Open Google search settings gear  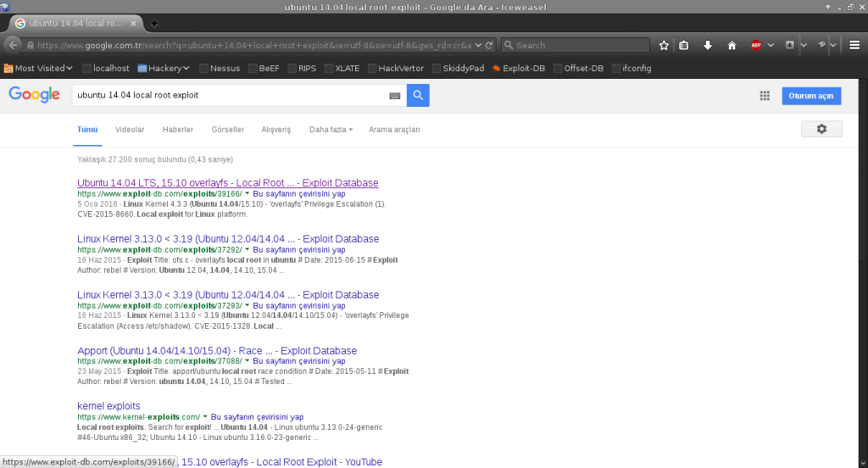[x=821, y=129]
